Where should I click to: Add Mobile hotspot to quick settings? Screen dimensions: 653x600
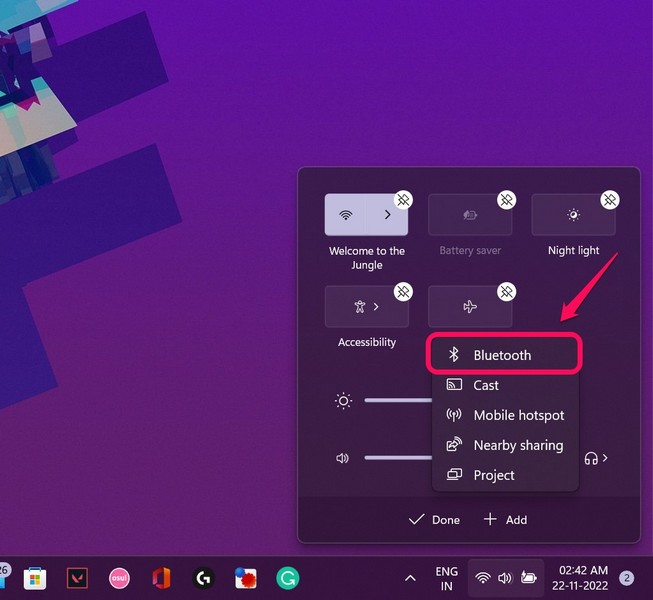[x=505, y=415]
